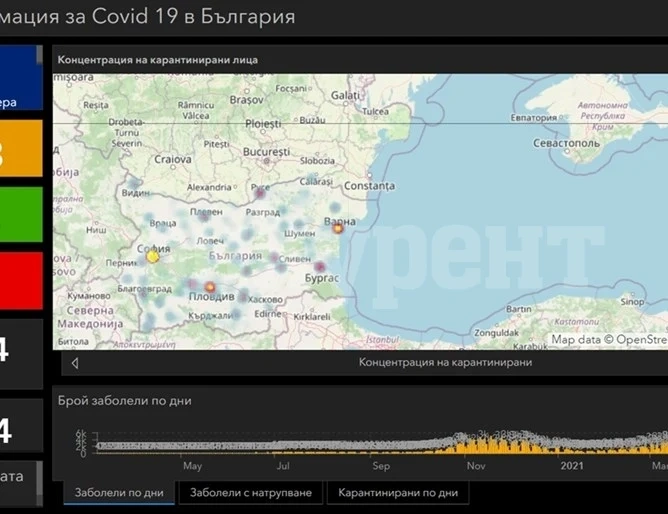Click the 'Jul' label on chart axis

click(283, 466)
